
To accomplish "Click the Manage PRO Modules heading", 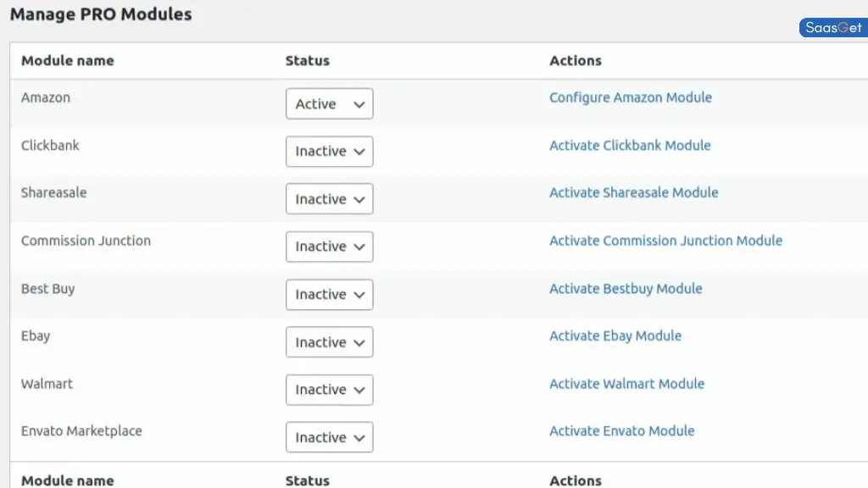I will (x=101, y=14).
